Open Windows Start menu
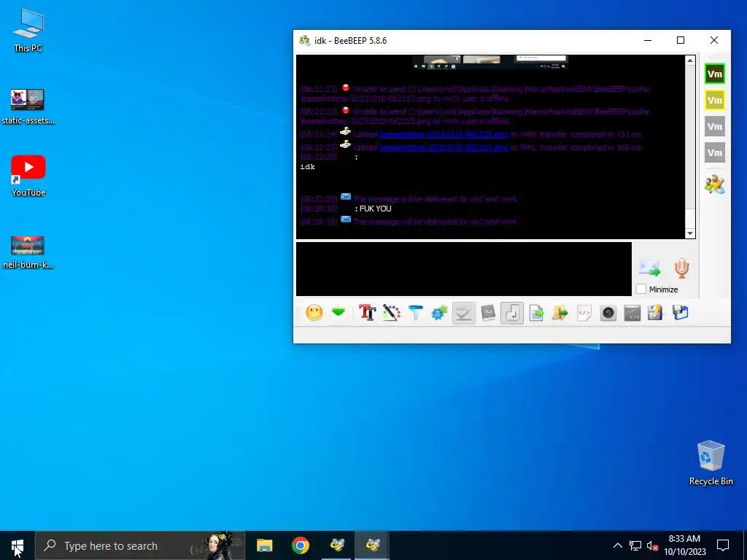747x560 pixels. point(18,545)
